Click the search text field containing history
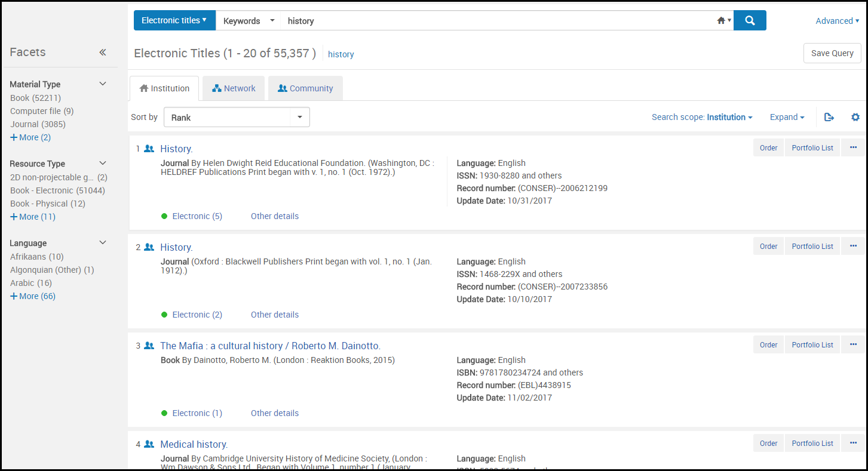The image size is (868, 471). tap(499, 20)
